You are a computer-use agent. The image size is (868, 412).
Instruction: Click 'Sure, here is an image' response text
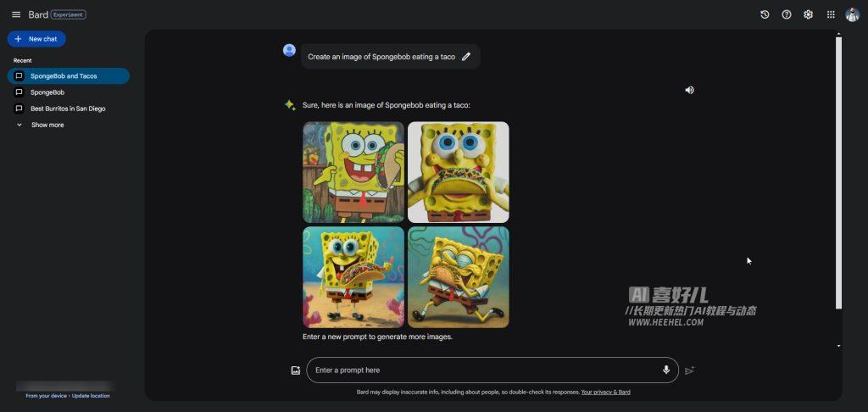386,104
